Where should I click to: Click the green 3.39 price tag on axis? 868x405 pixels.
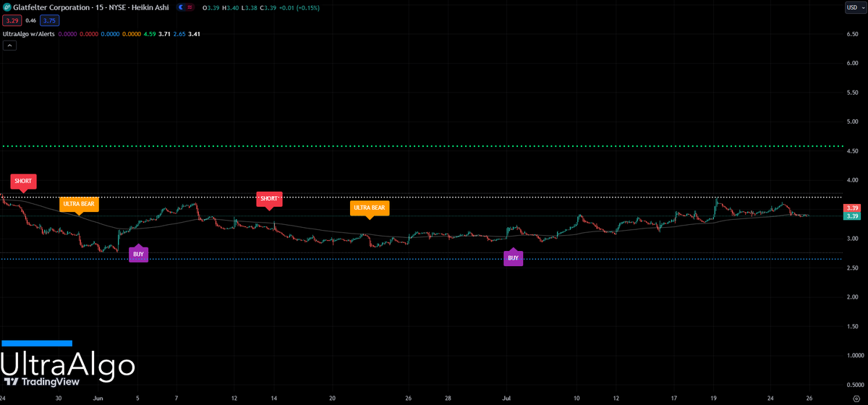(x=853, y=216)
